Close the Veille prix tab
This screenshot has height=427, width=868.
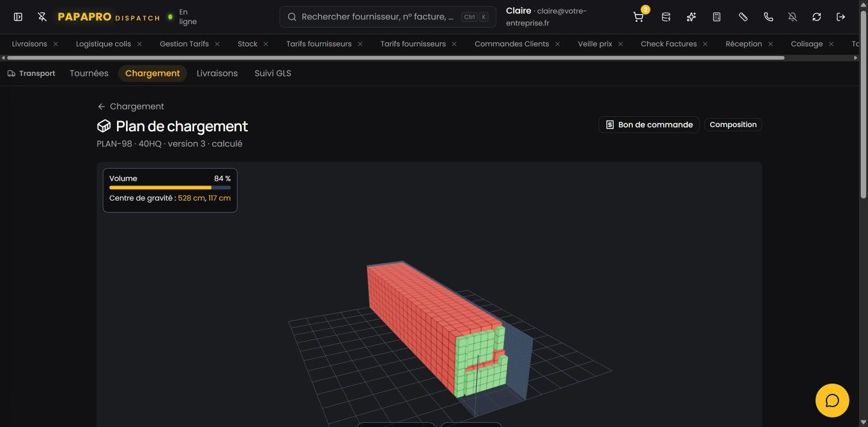pos(620,44)
